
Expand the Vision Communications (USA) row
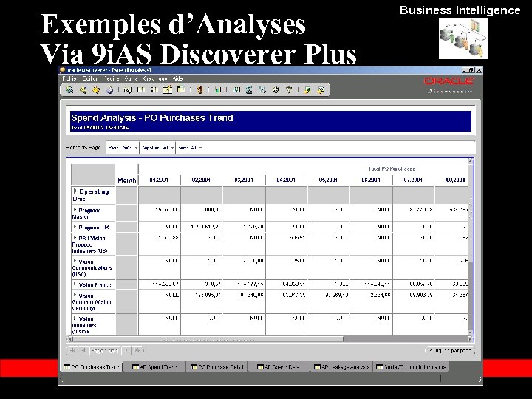(75, 261)
